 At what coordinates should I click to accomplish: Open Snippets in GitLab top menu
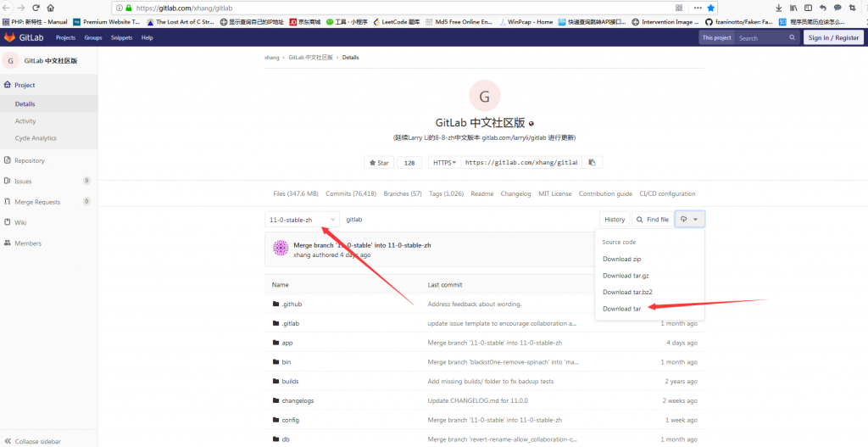coord(122,37)
